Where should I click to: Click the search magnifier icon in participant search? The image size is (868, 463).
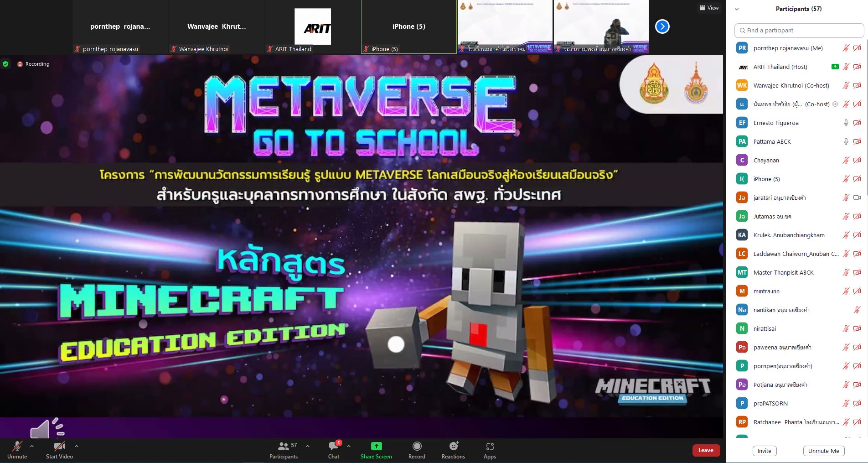coord(743,30)
